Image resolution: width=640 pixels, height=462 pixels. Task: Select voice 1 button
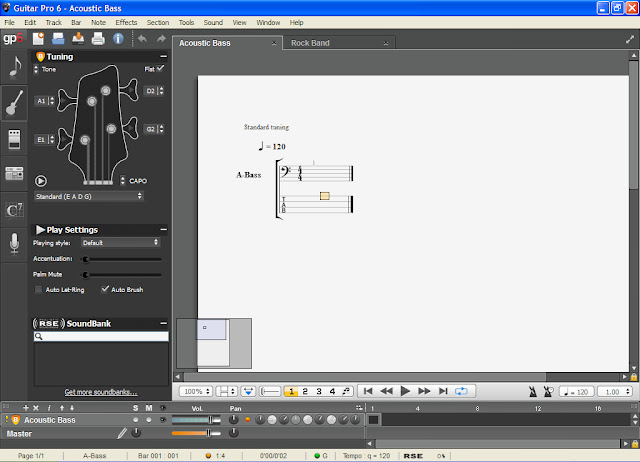point(291,391)
